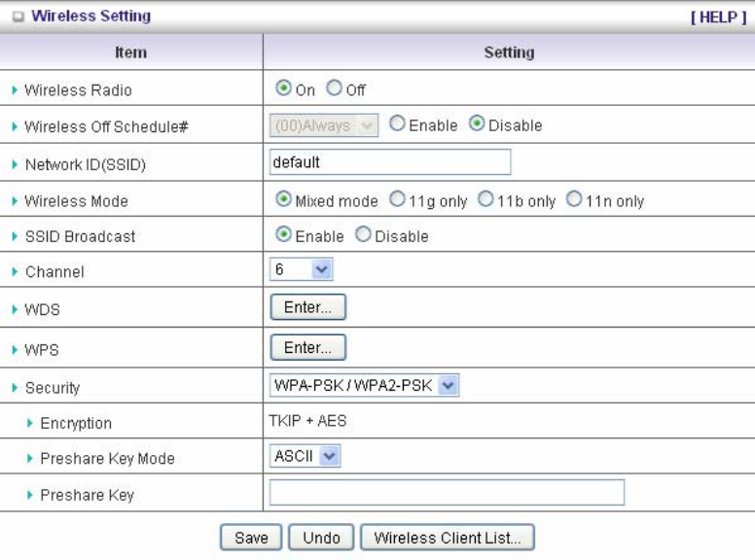
Task: Turn Wireless Radio off
Action: (x=335, y=89)
